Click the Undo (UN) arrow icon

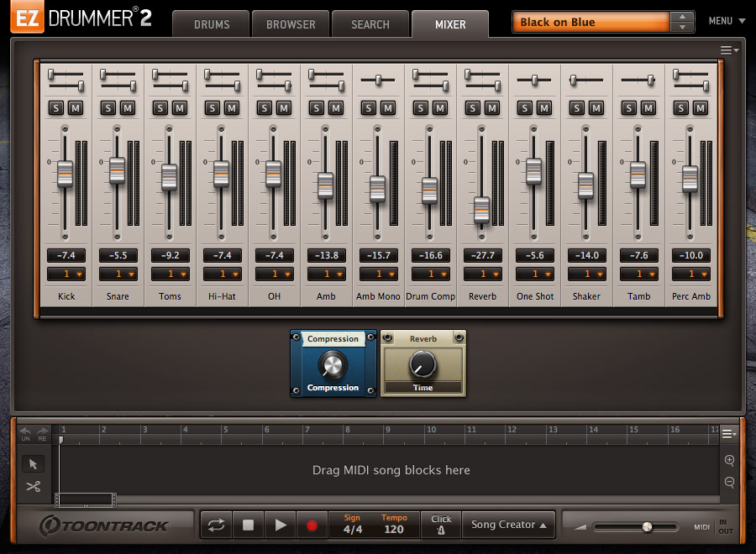click(25, 429)
